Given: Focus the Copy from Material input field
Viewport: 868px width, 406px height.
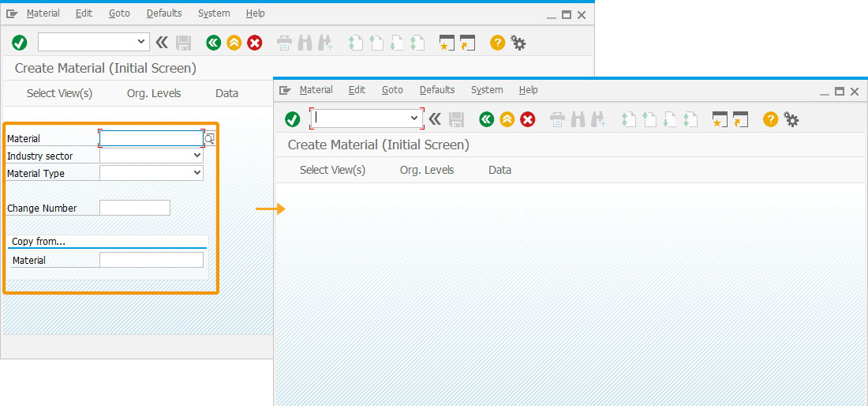Looking at the screenshot, I should (152, 260).
